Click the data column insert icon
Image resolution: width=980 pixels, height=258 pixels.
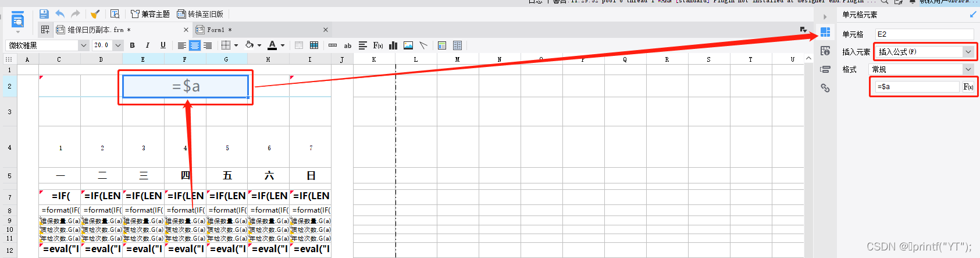333,45
